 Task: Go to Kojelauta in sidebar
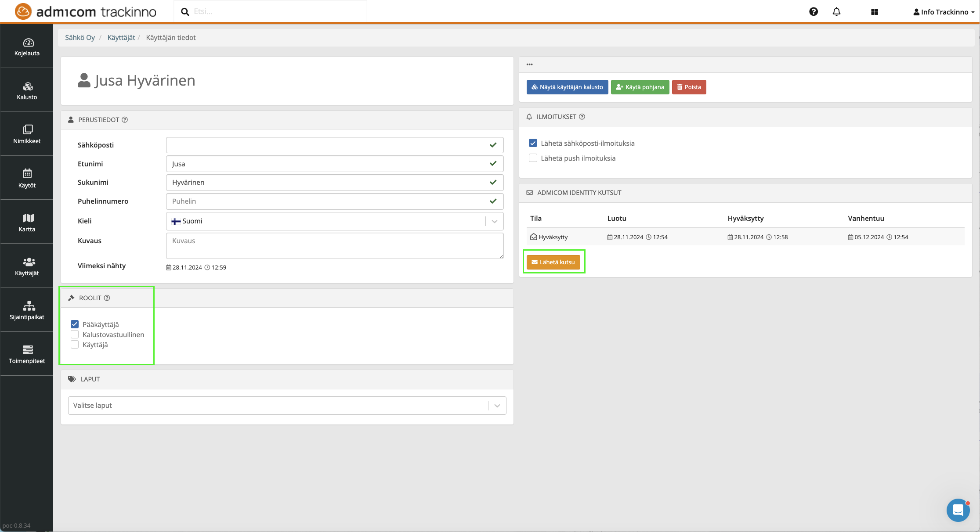coord(27,47)
